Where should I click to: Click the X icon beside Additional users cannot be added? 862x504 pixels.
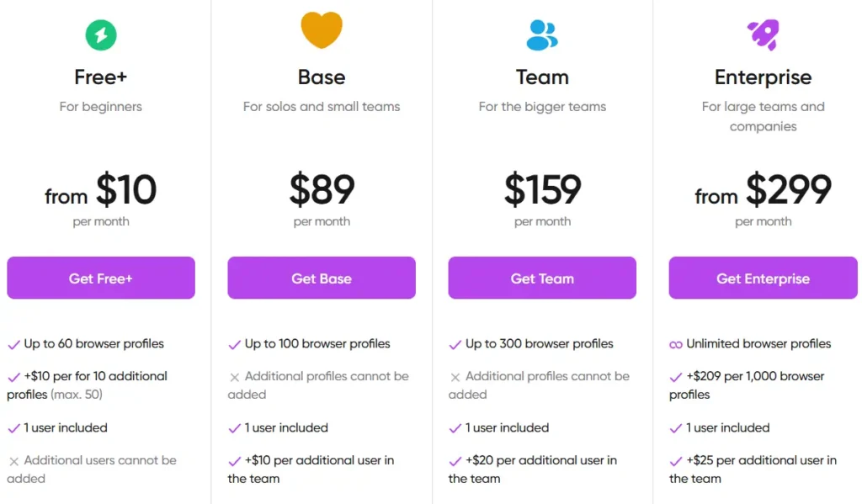[x=13, y=461]
